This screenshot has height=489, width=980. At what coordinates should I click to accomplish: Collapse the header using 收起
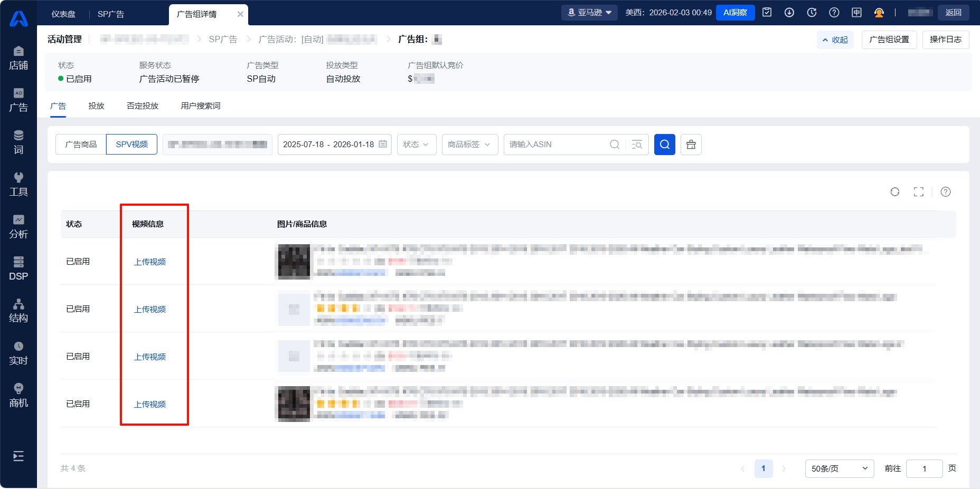pos(835,40)
